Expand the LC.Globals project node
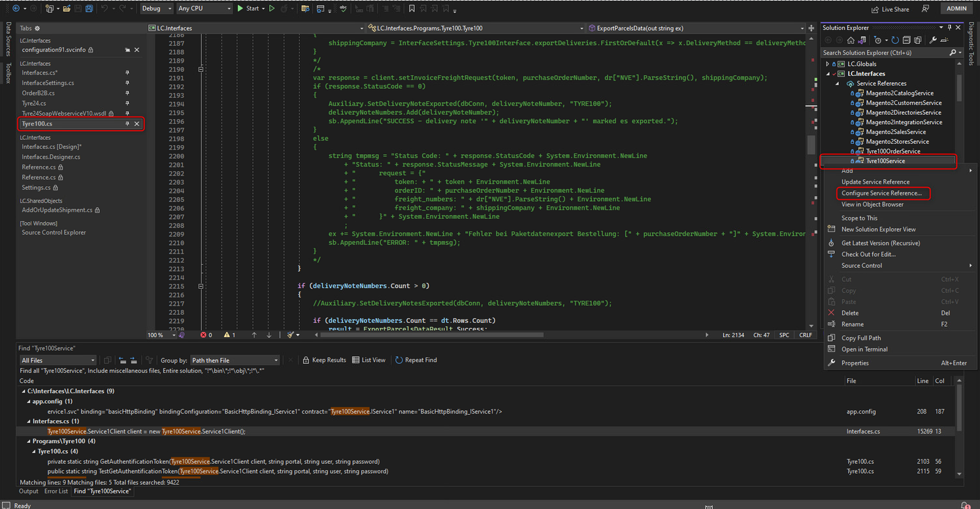Image resolution: width=980 pixels, height=509 pixels. (x=828, y=64)
